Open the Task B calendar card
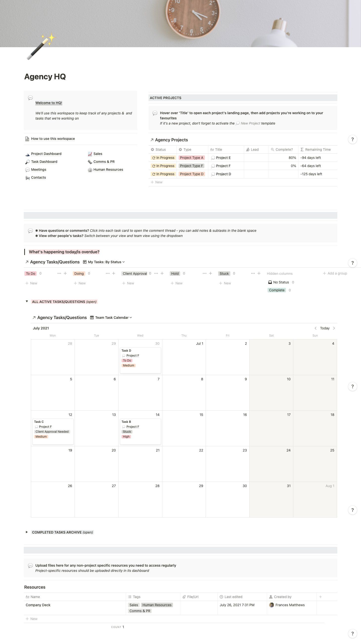361x644 pixels. (x=140, y=432)
